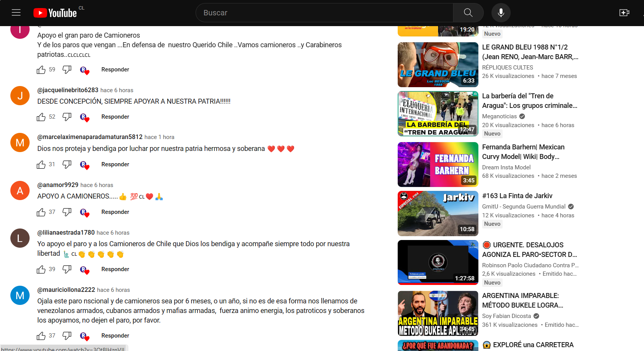Click creator heart on marcelaximenaparadamaturan5812's comment
The height and width of the screenshot is (351, 644).
(x=85, y=165)
